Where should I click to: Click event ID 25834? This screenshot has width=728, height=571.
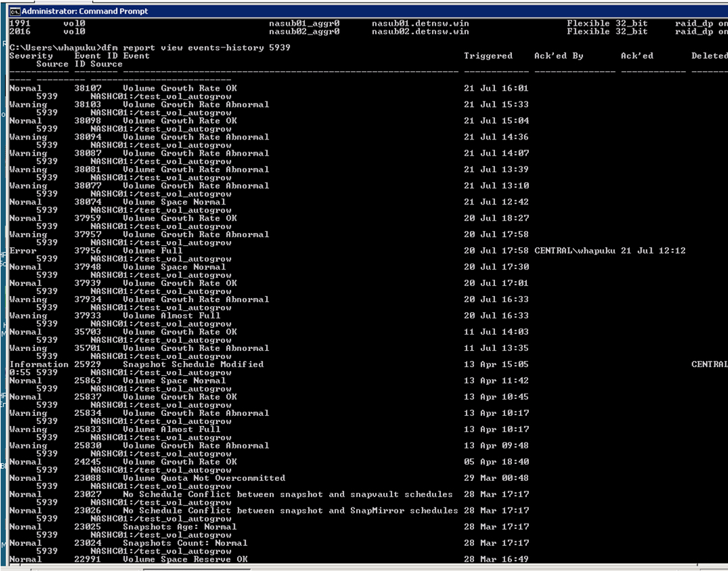88,413
